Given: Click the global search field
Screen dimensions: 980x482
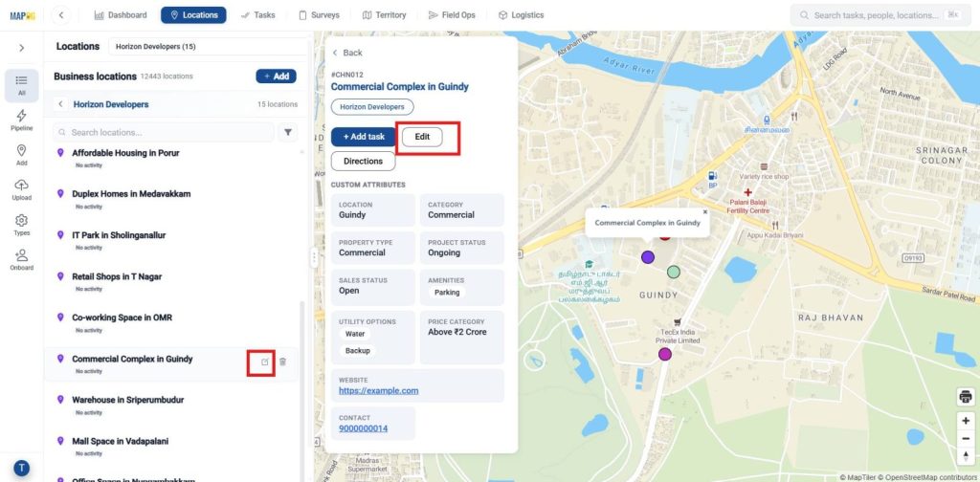Looking at the screenshot, I should (x=880, y=15).
